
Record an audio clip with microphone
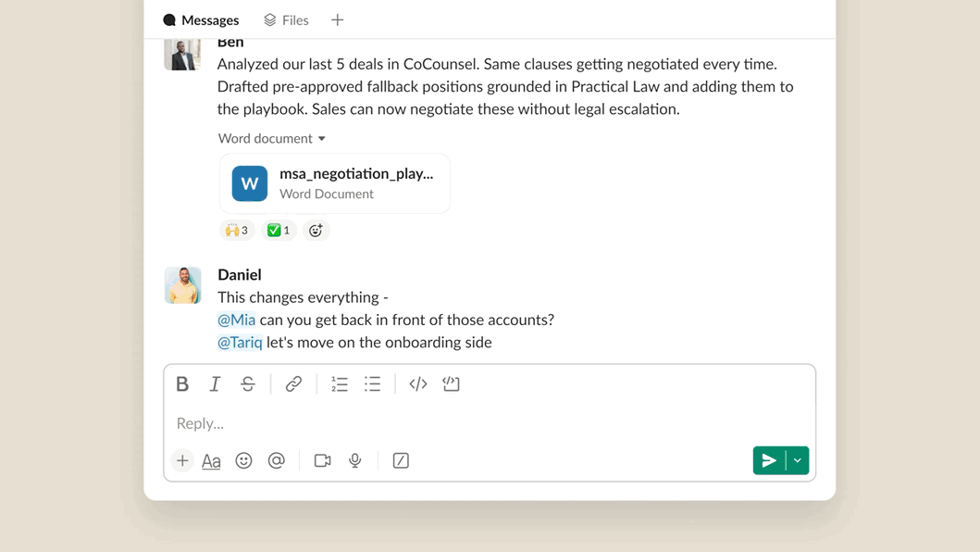pos(355,460)
